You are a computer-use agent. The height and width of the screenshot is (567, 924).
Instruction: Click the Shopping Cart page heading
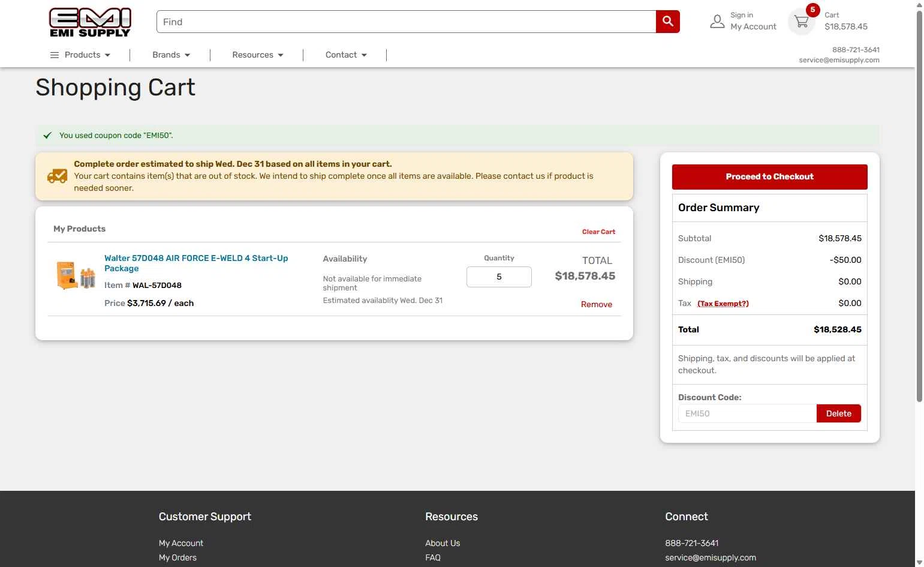(115, 88)
